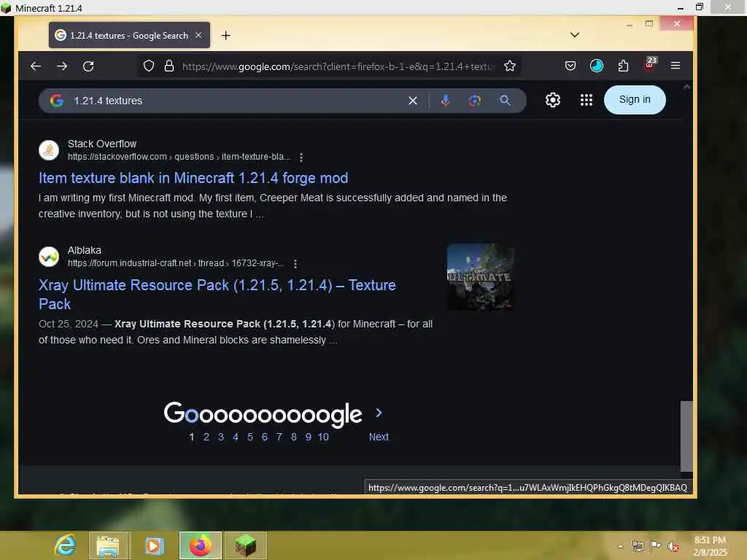Go to results page 2
The image size is (747, 560).
pyautogui.click(x=206, y=437)
